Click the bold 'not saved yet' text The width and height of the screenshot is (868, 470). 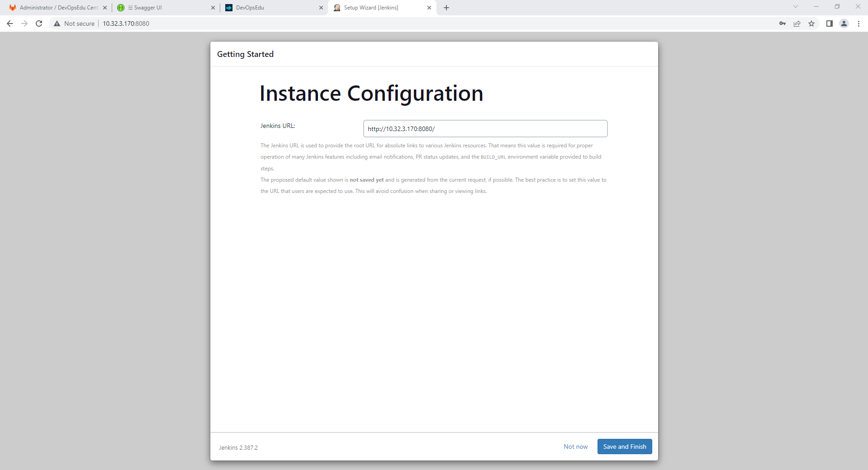366,180
